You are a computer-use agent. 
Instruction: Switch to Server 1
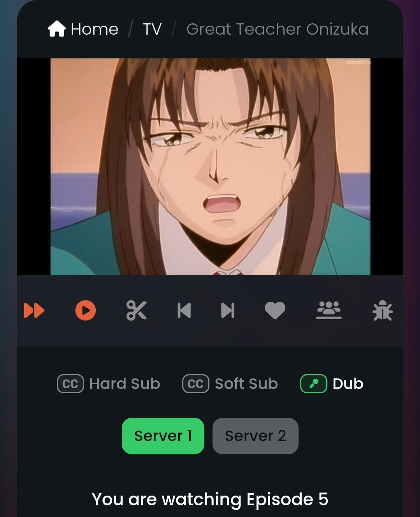coord(163,436)
